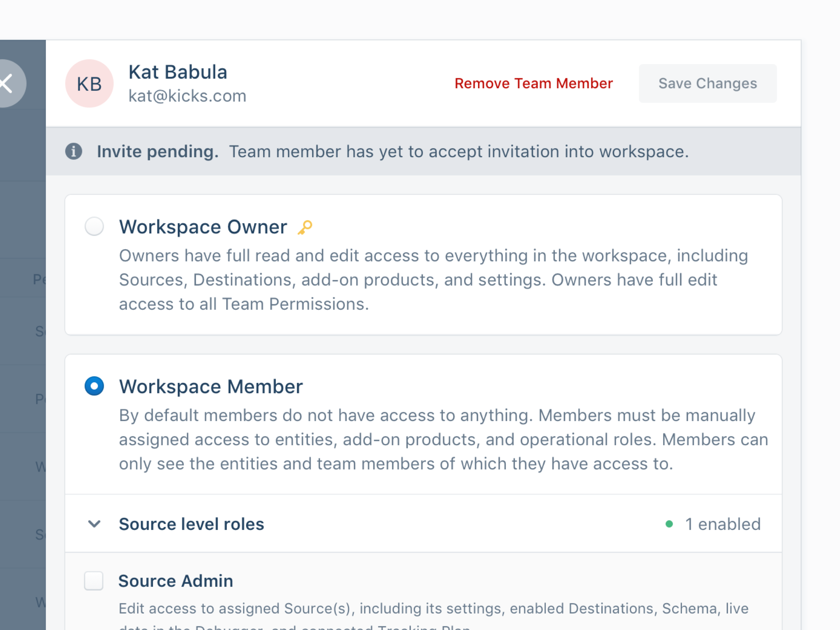Click the pink avatar with KB initials
This screenshot has width=840, height=630.
pyautogui.click(x=89, y=84)
